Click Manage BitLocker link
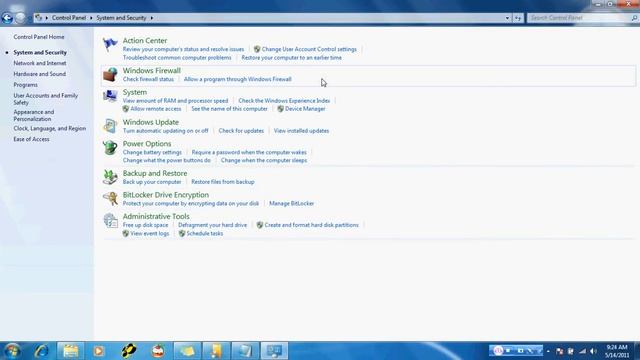The image size is (640, 360). point(291,203)
